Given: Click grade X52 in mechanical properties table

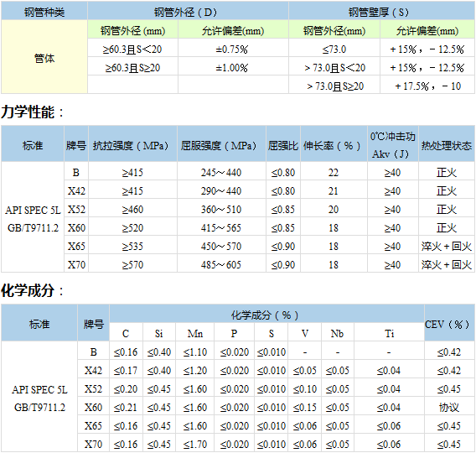Looking at the screenshot, I should click(x=76, y=209).
